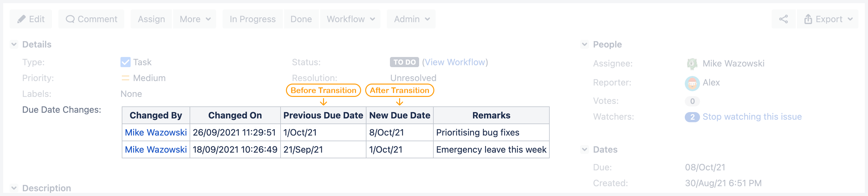Collapse the People section
The image size is (868, 196).
[585, 44]
